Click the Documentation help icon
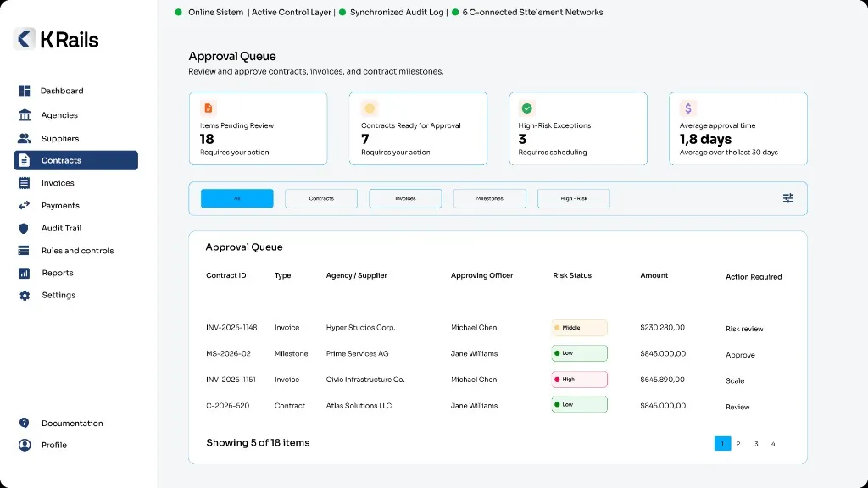The image size is (868, 488). tap(25, 424)
